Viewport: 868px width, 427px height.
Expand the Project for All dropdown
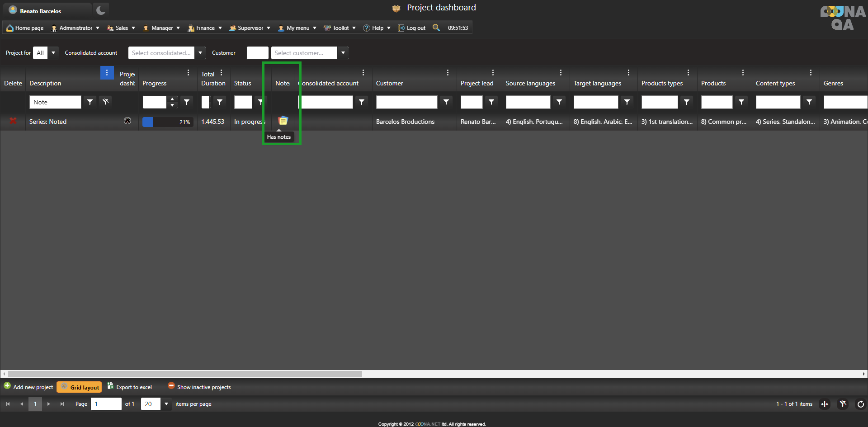[53, 53]
